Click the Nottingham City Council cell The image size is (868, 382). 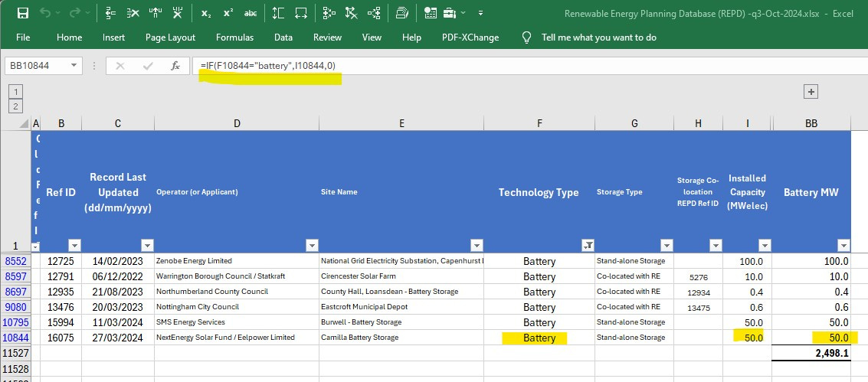coord(237,307)
